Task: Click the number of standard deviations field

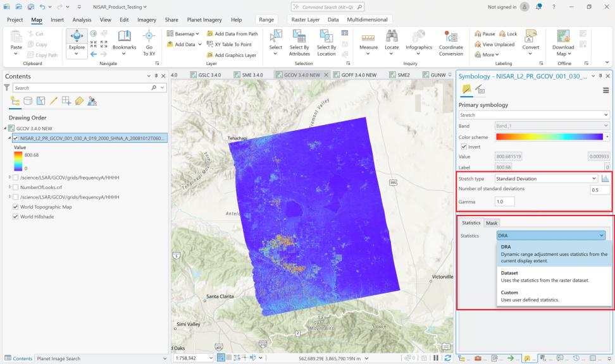Action: click(x=600, y=190)
